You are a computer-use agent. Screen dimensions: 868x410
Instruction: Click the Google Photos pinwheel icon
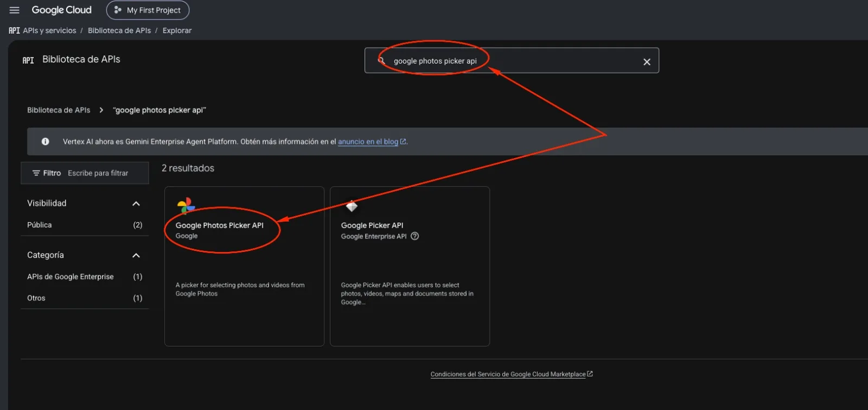click(x=186, y=206)
